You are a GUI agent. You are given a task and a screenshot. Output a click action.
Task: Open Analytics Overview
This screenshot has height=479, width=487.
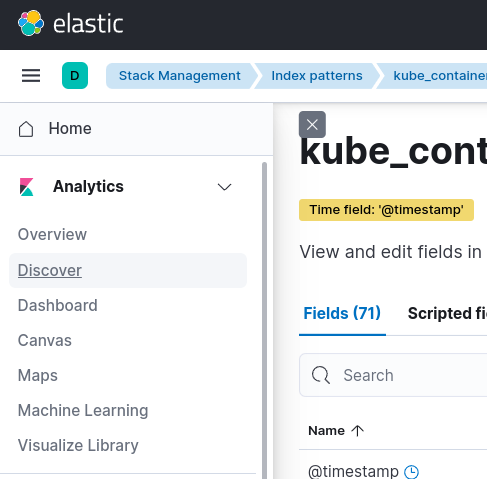click(x=52, y=234)
